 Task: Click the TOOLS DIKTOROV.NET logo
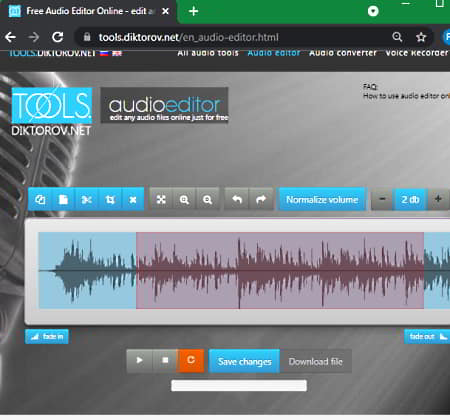click(x=52, y=112)
